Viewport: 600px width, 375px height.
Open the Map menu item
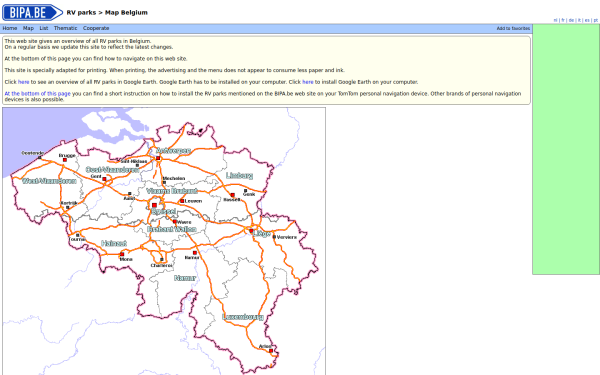click(28, 28)
